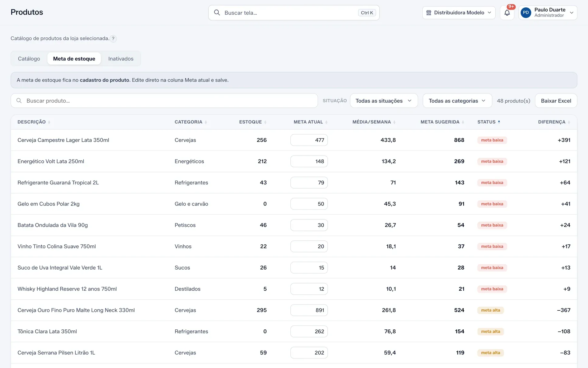588x368 pixels.
Task: Click the search icon in Buscar produto
Action: (x=19, y=101)
